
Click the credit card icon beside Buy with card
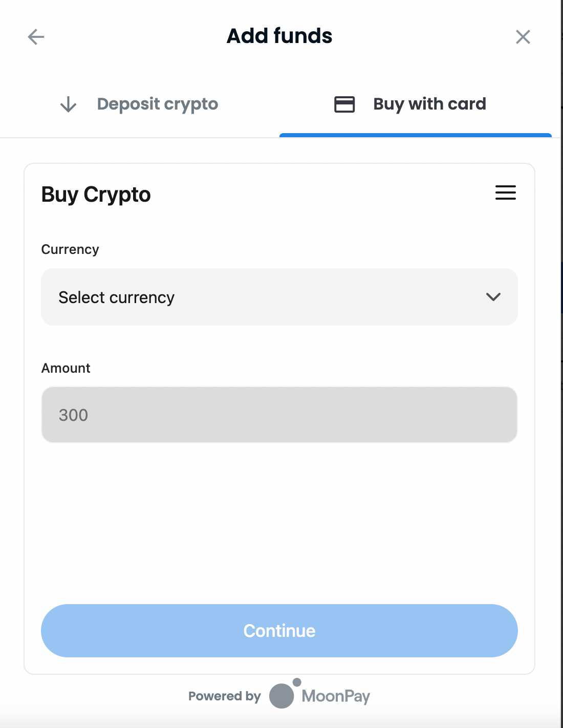pos(344,104)
